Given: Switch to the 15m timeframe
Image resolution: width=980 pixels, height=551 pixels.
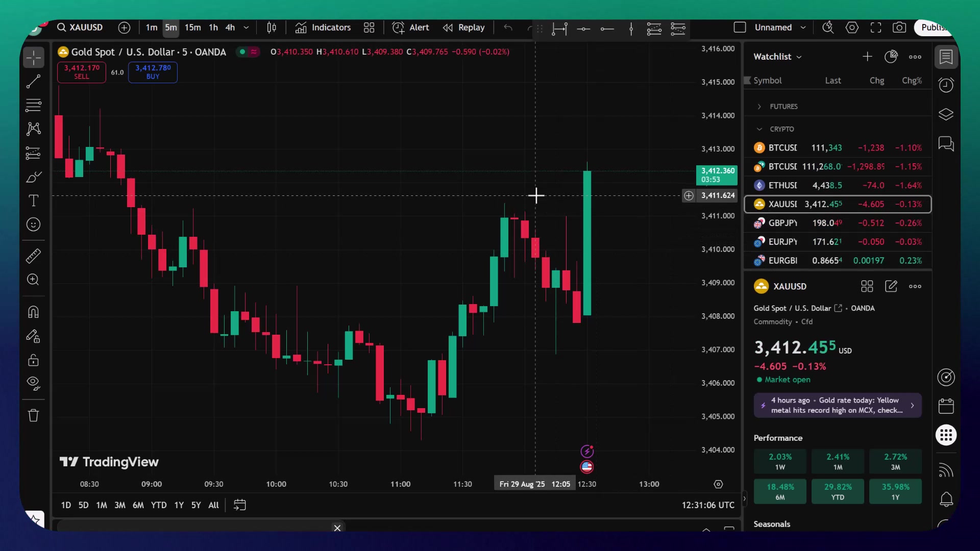Looking at the screenshot, I should (192, 28).
